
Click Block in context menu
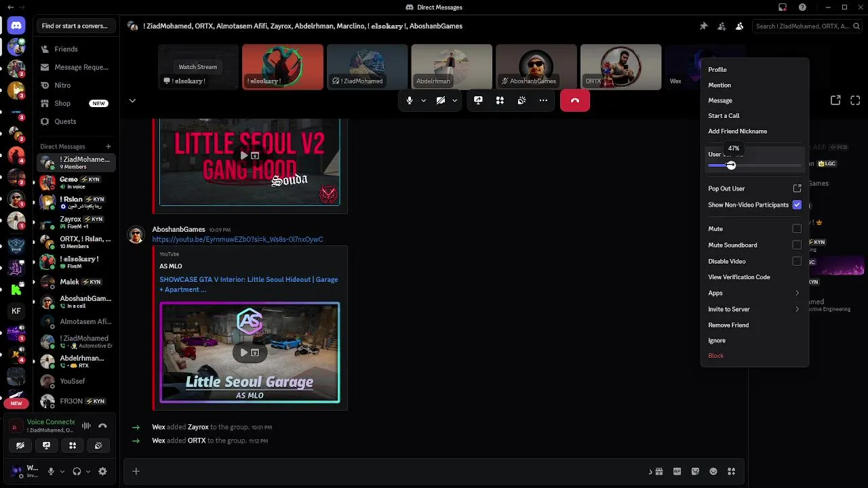(754, 356)
